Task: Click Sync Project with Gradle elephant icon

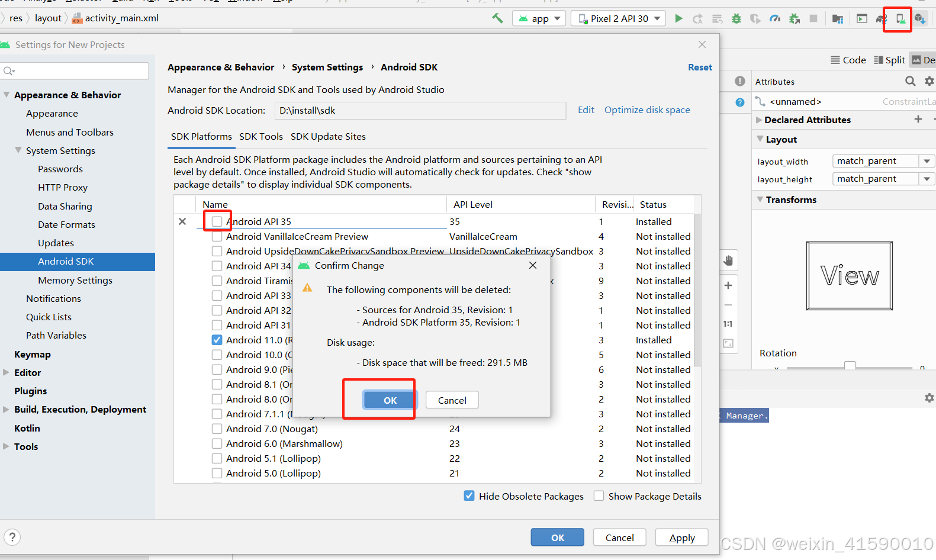Action: (x=882, y=19)
